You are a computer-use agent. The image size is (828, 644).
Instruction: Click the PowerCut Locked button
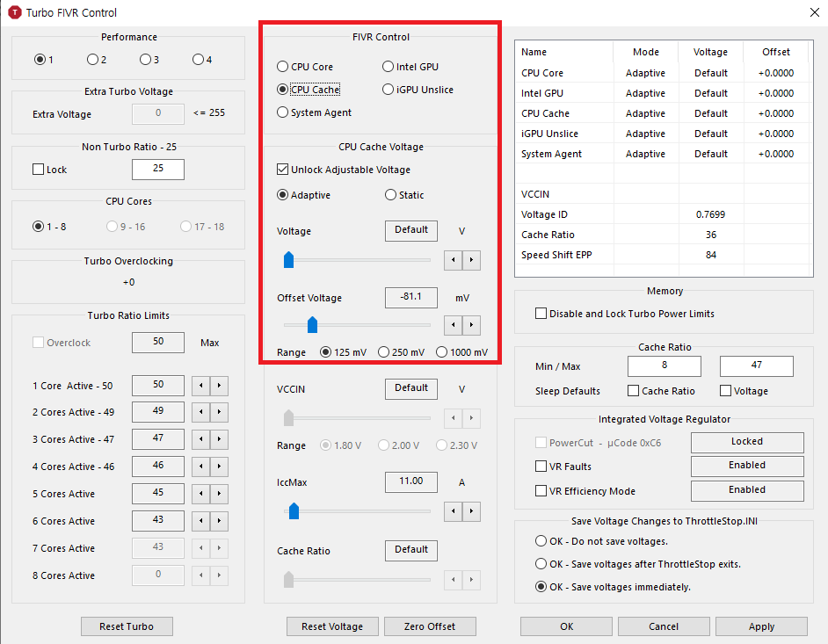(747, 442)
